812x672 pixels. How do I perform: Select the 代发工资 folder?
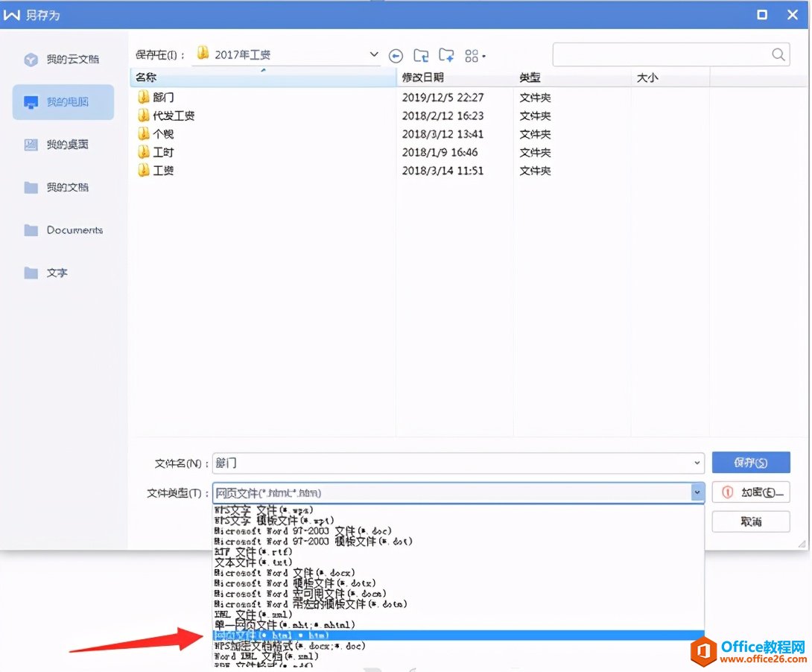(x=166, y=115)
